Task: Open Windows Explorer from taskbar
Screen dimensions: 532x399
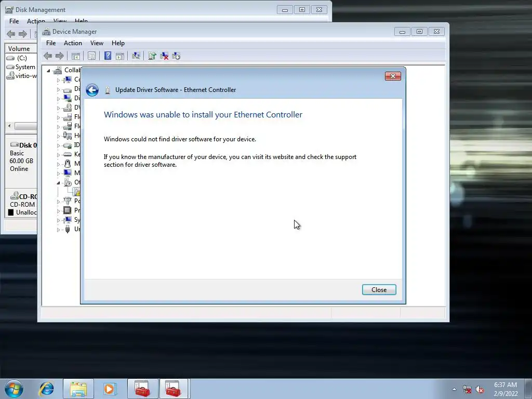Action: [x=78, y=389]
